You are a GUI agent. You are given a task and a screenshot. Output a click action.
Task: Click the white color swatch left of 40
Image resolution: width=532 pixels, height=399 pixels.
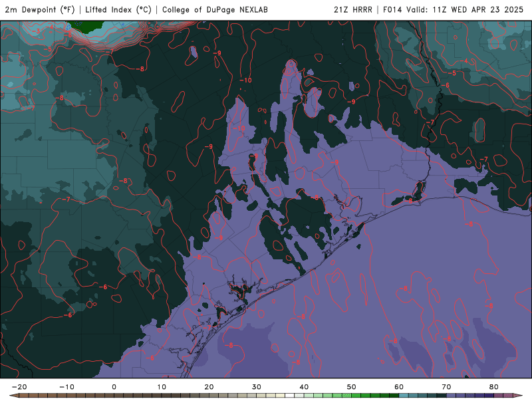[x=290, y=395]
